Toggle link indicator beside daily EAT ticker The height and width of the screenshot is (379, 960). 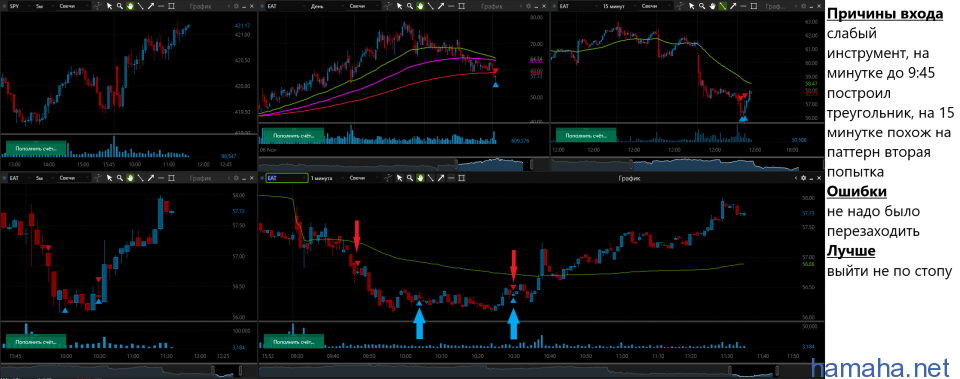click(x=262, y=6)
